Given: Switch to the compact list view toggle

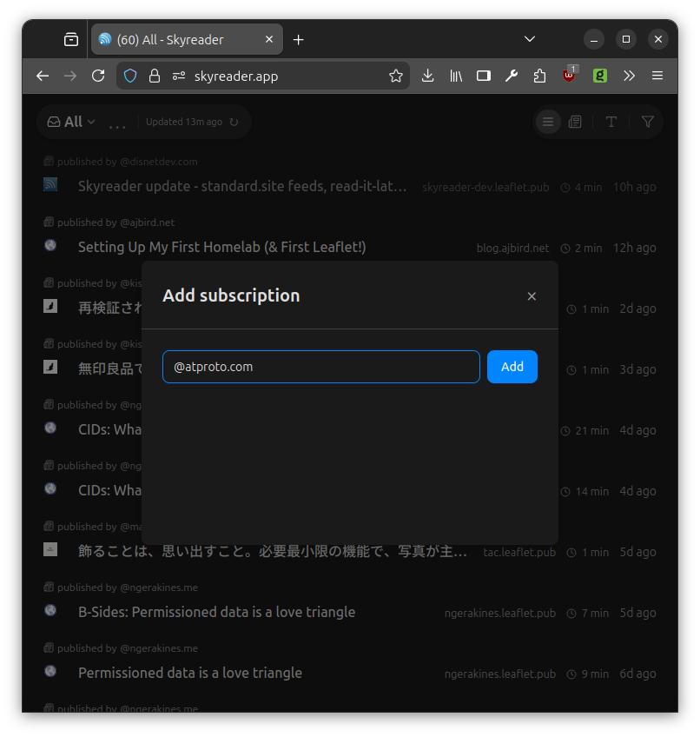Looking at the screenshot, I should pos(548,123).
